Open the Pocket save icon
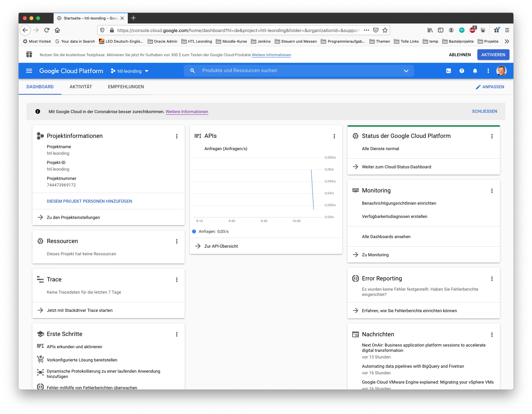The width and height of the screenshot is (532, 414). point(376,30)
